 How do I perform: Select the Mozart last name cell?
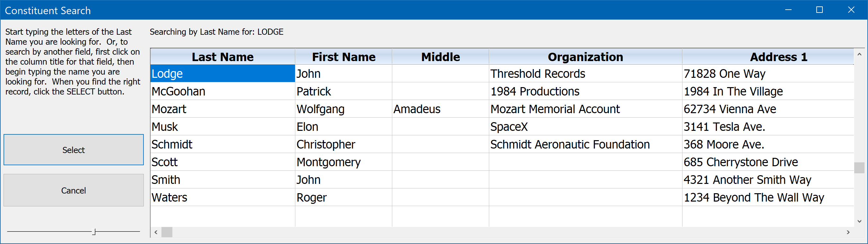(223, 109)
